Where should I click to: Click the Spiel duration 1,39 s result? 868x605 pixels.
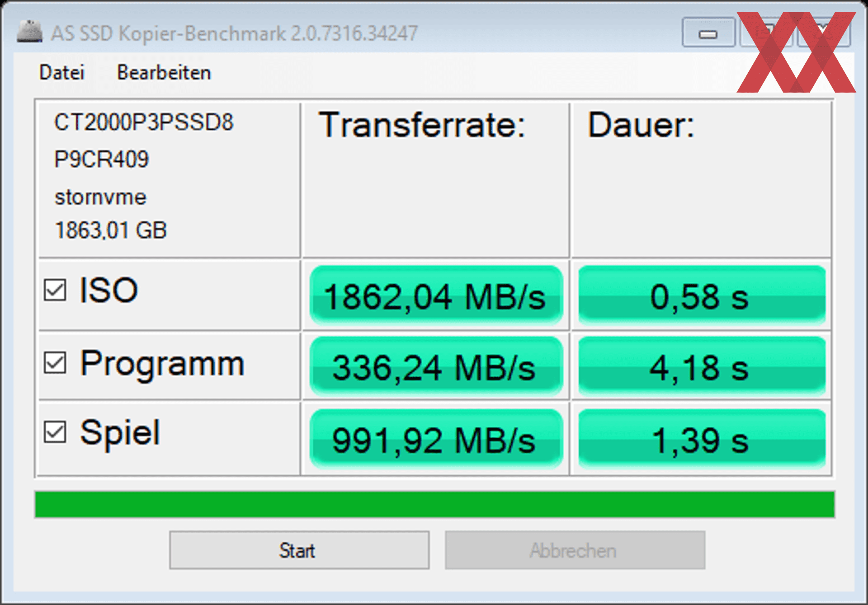pyautogui.click(x=702, y=439)
